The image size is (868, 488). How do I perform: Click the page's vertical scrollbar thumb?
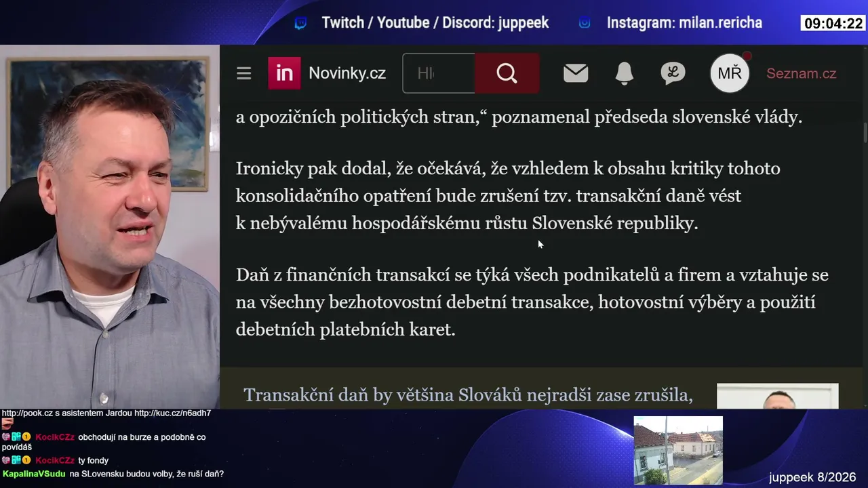(865, 132)
